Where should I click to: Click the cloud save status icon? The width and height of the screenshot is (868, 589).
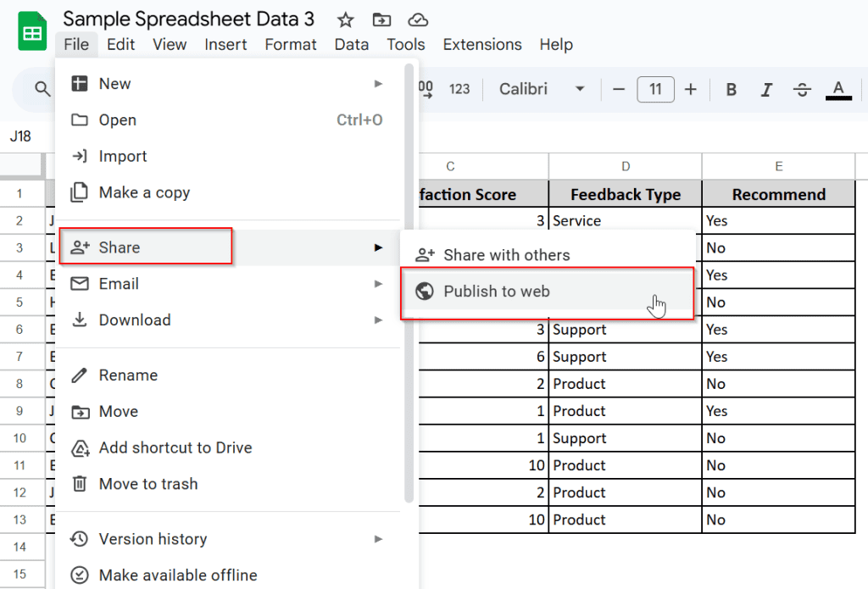point(418,19)
